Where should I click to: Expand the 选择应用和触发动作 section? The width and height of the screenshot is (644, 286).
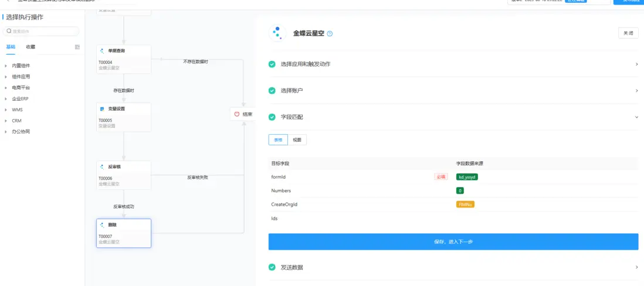pos(636,64)
